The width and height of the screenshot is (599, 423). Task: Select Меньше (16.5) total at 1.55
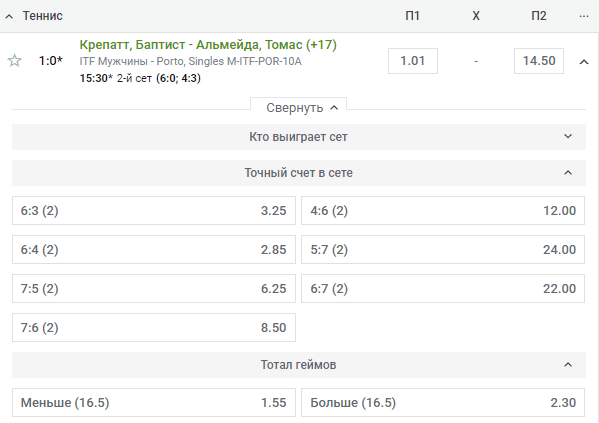point(154,402)
